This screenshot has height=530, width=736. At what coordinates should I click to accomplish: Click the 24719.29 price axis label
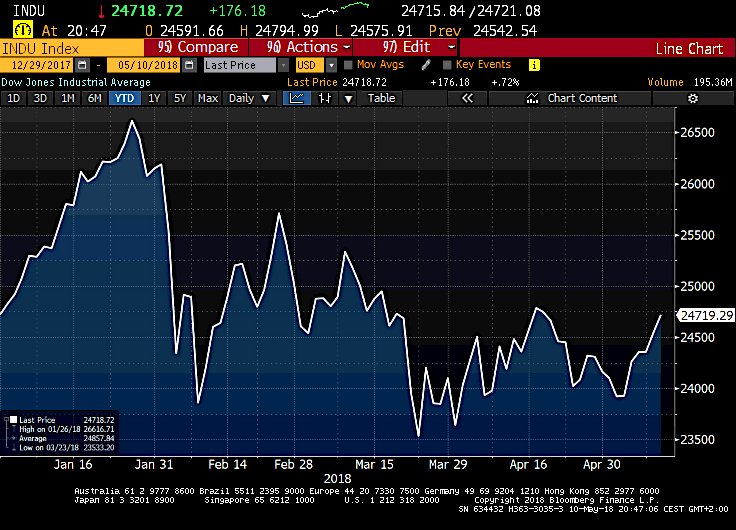(x=705, y=315)
